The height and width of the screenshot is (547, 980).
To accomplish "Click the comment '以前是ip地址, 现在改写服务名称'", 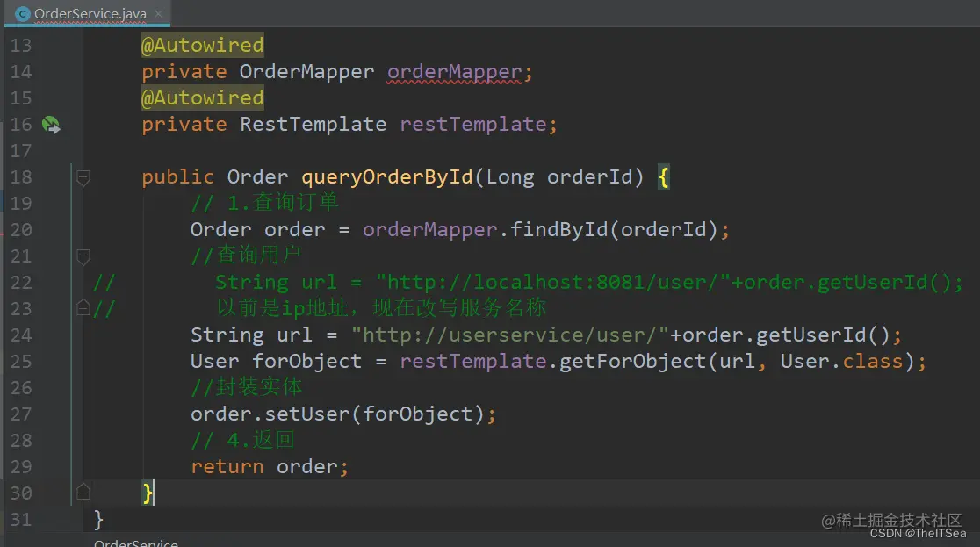I will pos(381,308).
